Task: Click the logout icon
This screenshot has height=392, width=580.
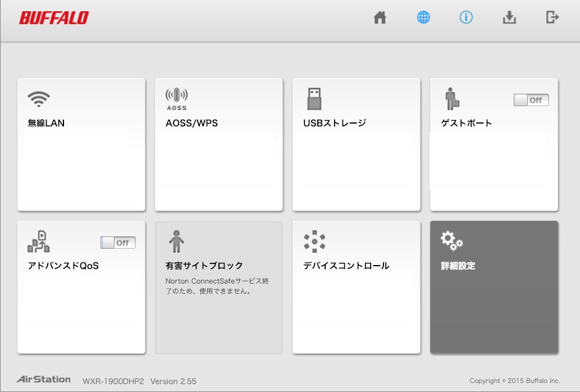Action: 552,17
